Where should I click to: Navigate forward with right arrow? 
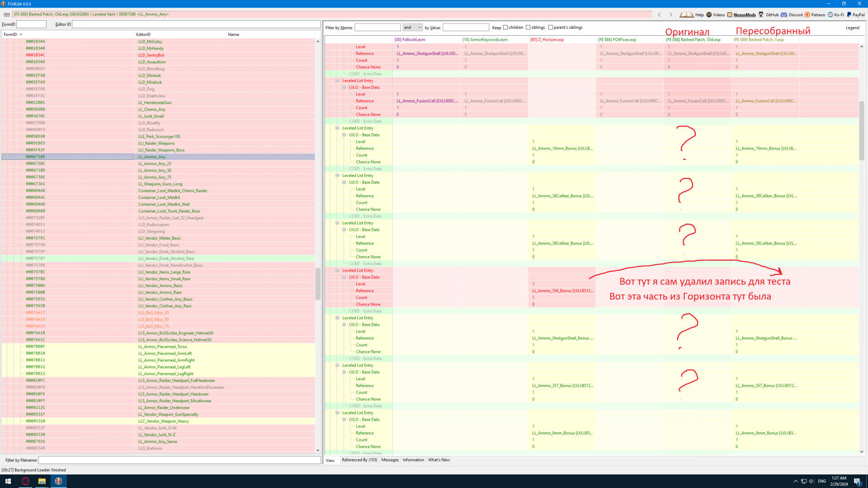671,14
